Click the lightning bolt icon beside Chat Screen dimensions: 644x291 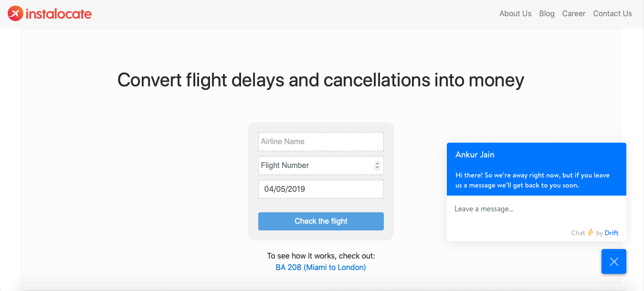point(591,233)
